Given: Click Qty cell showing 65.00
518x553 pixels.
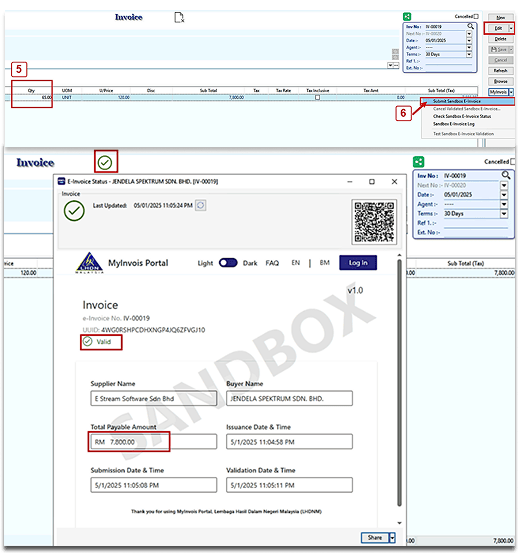Looking at the screenshot, I should point(32,97).
